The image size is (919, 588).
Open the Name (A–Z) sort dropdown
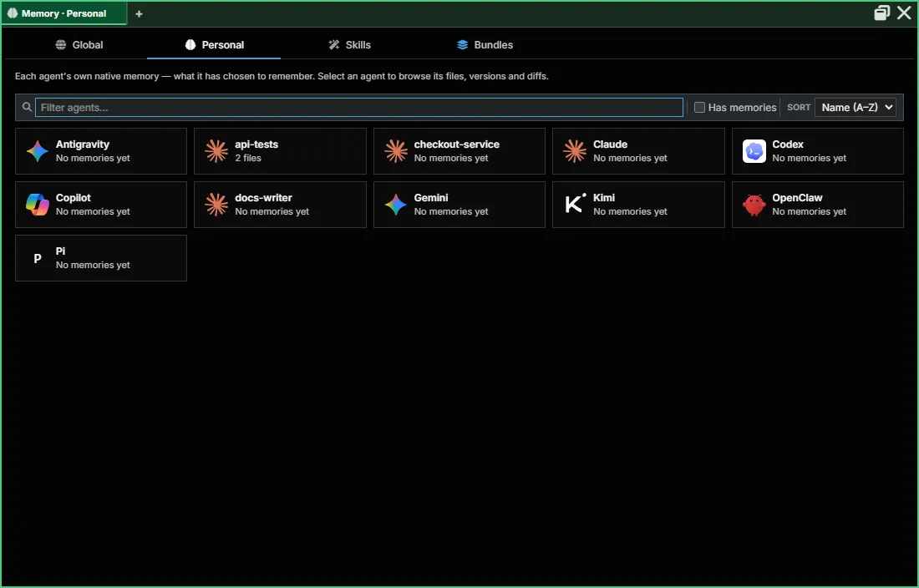[856, 107]
